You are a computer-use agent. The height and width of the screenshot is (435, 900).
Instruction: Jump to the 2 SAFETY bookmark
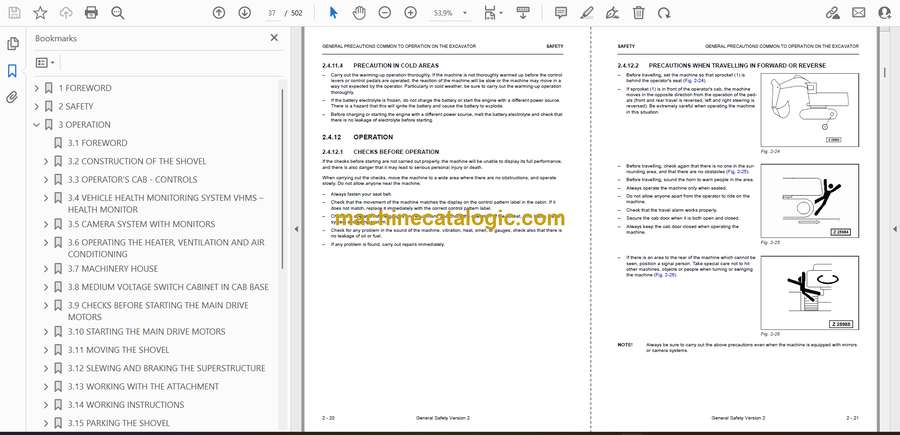point(75,106)
